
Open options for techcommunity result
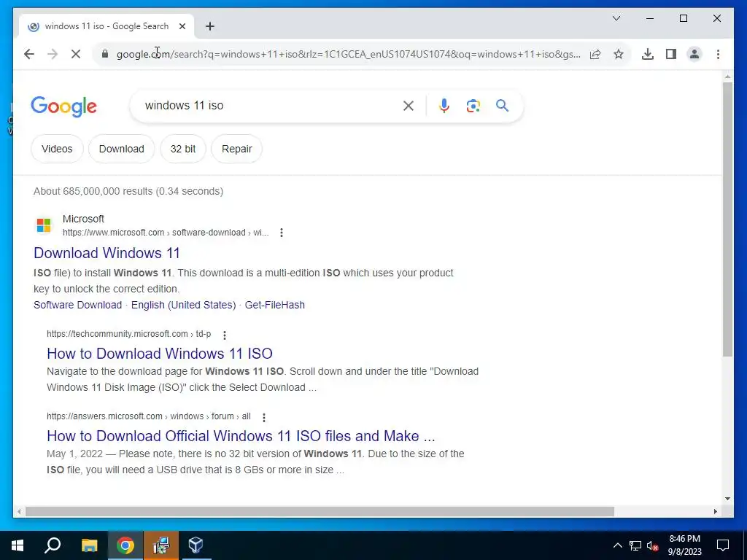click(225, 335)
